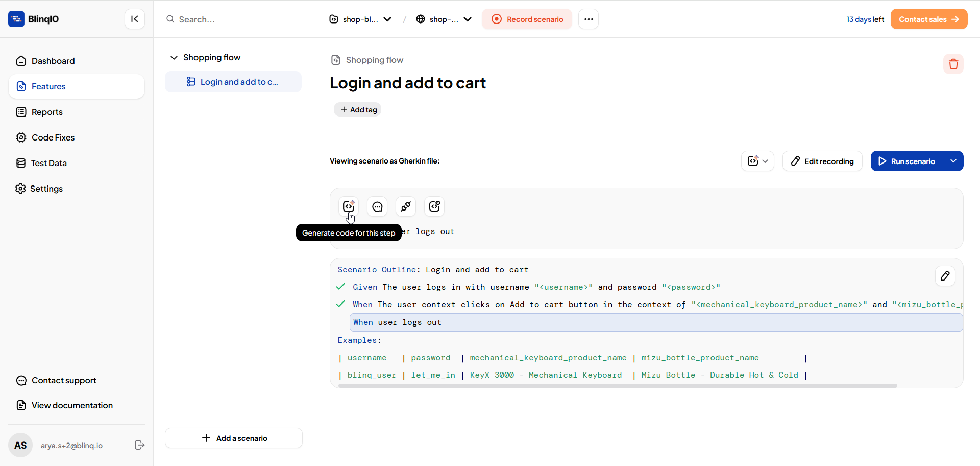Image resolution: width=980 pixels, height=466 pixels.
Task: Click the Examples: heading
Action: point(359,340)
